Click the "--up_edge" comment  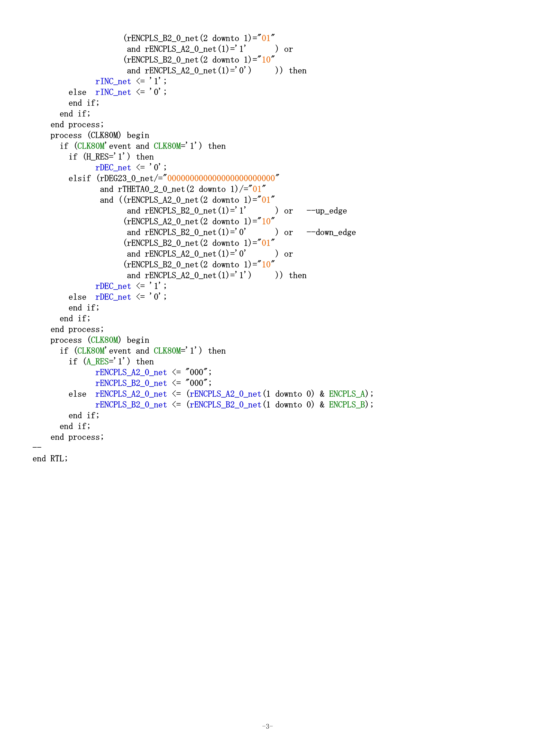[326, 211]
